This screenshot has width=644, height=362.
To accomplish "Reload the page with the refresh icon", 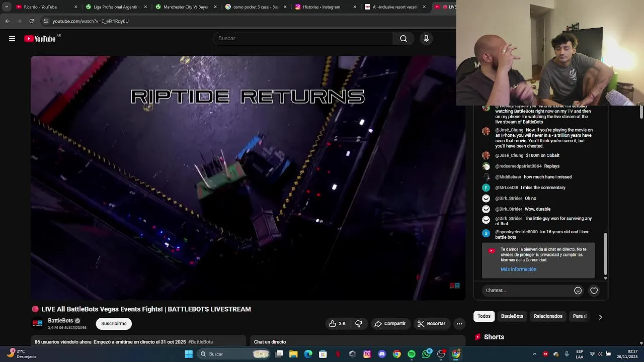I will [32, 21].
